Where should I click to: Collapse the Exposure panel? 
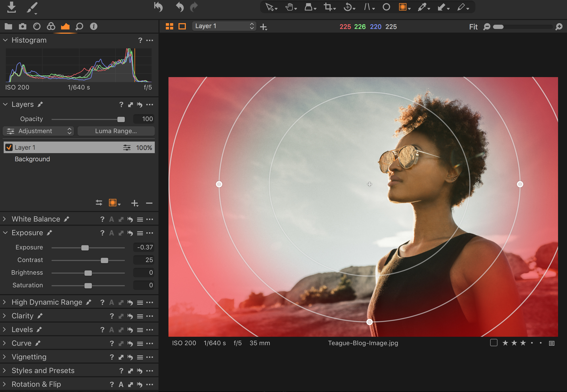(5, 233)
